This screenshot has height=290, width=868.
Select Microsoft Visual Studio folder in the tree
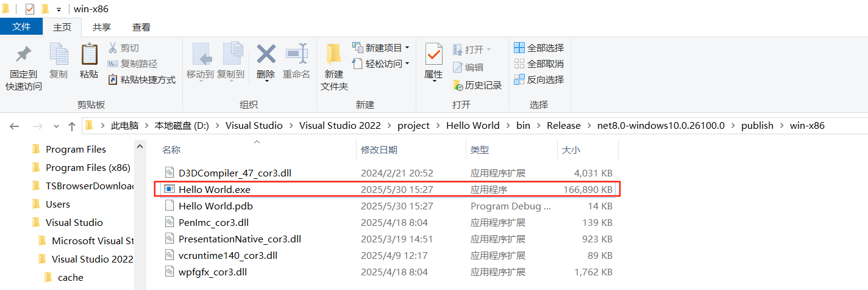92,241
